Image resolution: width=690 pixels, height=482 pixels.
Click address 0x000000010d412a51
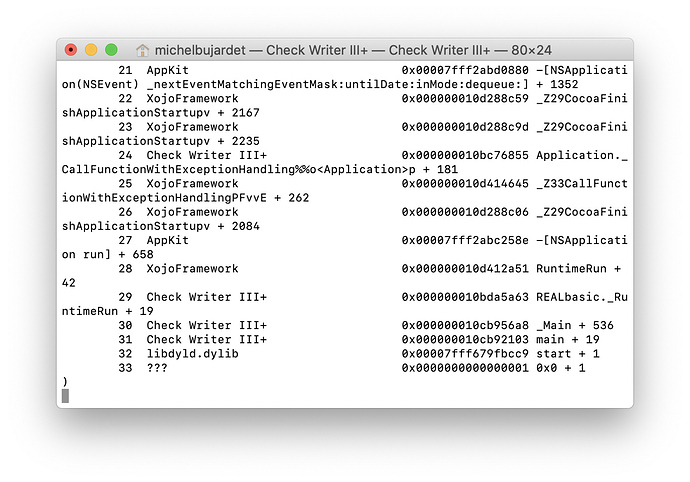465,269
